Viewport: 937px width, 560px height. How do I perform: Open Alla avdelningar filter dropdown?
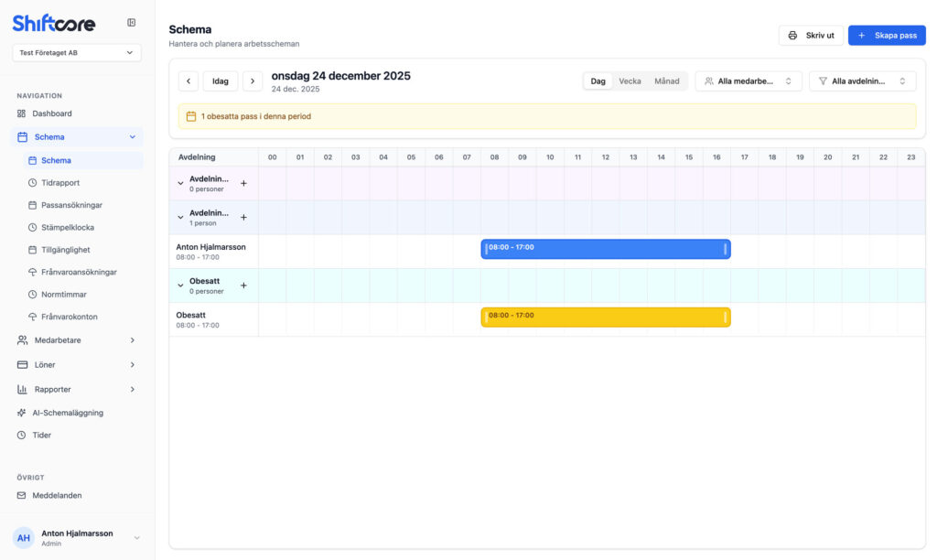click(862, 81)
